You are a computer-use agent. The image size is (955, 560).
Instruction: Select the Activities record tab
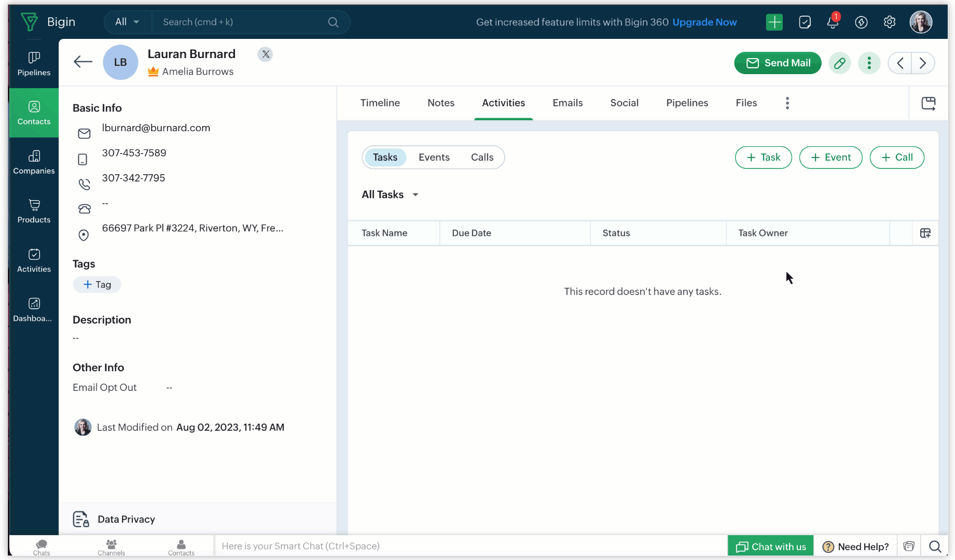click(x=503, y=103)
